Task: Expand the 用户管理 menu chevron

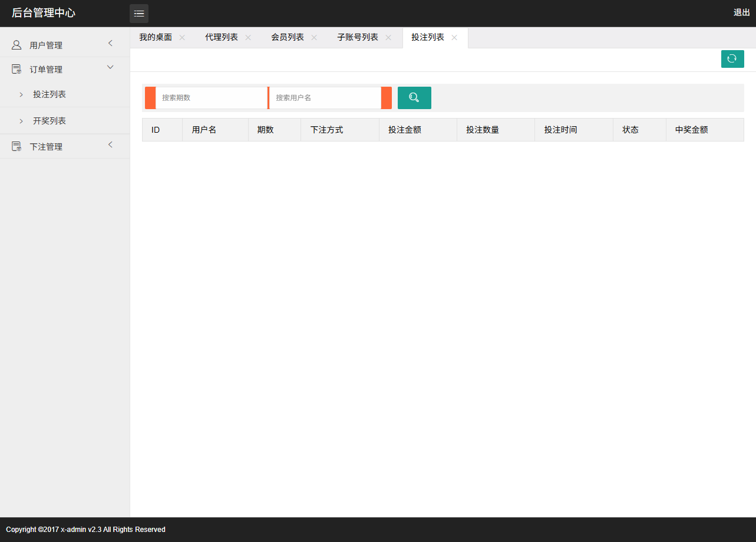Action: click(110, 43)
